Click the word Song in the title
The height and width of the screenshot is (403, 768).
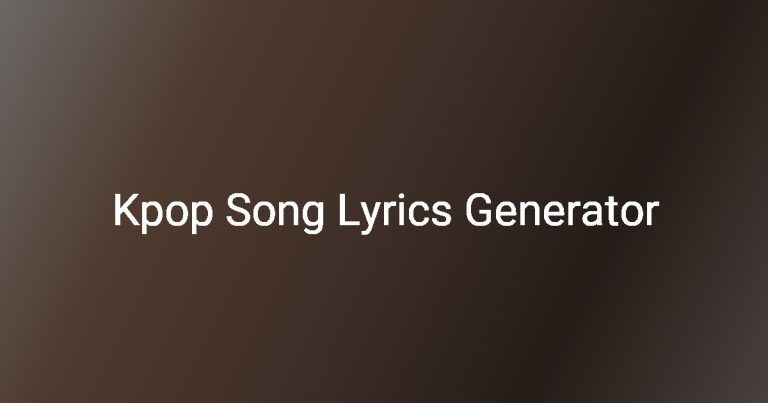click(x=274, y=213)
